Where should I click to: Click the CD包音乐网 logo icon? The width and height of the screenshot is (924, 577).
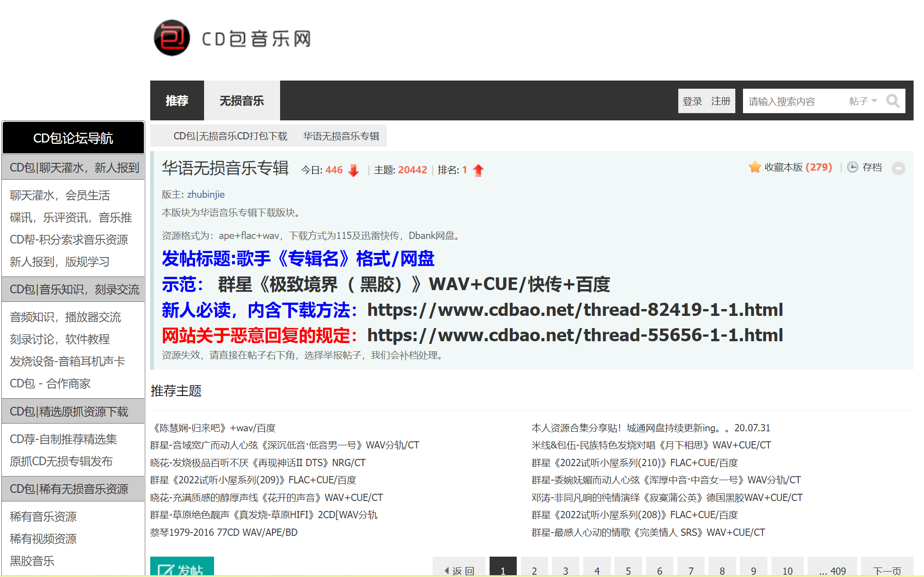coord(171,38)
